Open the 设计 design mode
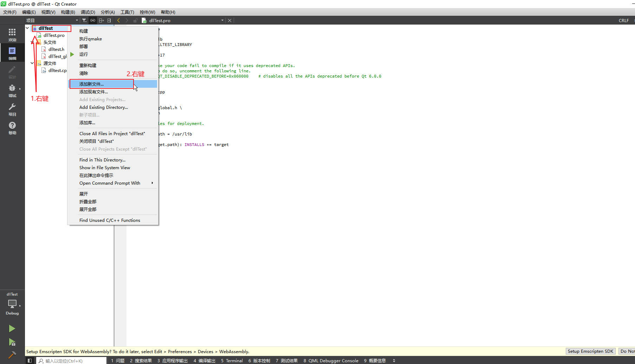The width and height of the screenshot is (635, 364). coord(12,72)
